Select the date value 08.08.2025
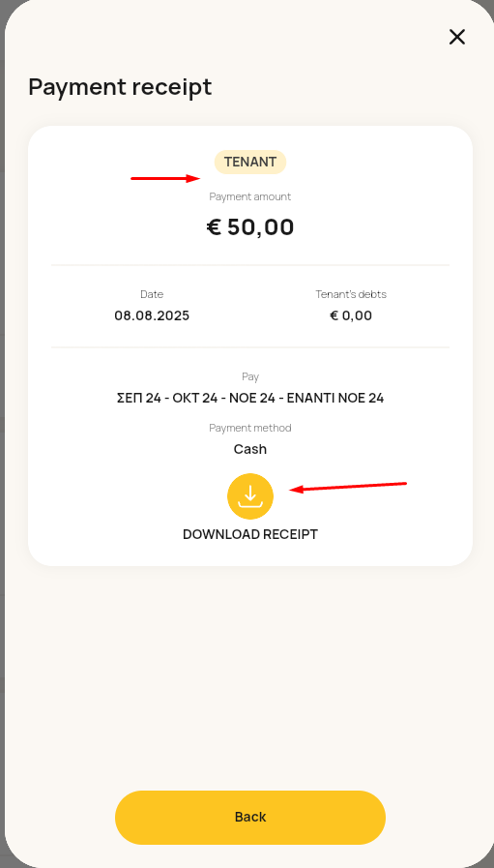Viewport: 494px width, 868px height. click(x=152, y=315)
